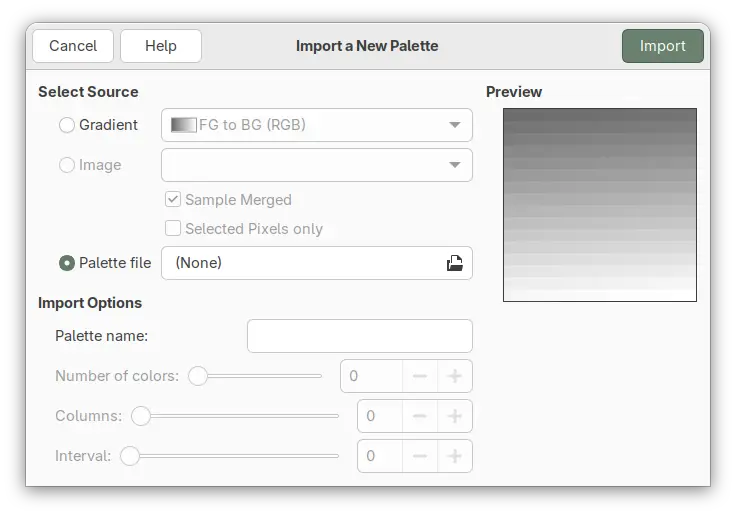This screenshot has width=736, height=515.
Task: Select the Gradient radio button
Action: tap(67, 125)
